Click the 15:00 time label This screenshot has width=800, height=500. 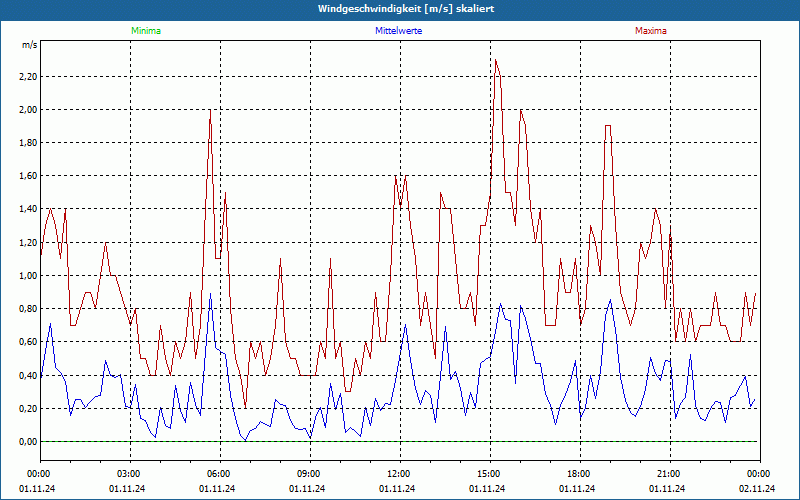tap(490, 473)
